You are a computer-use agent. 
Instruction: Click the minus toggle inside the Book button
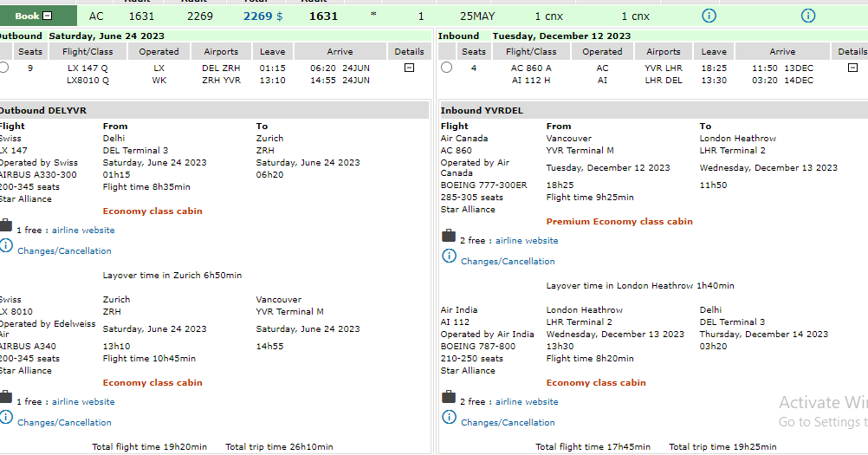tap(48, 16)
